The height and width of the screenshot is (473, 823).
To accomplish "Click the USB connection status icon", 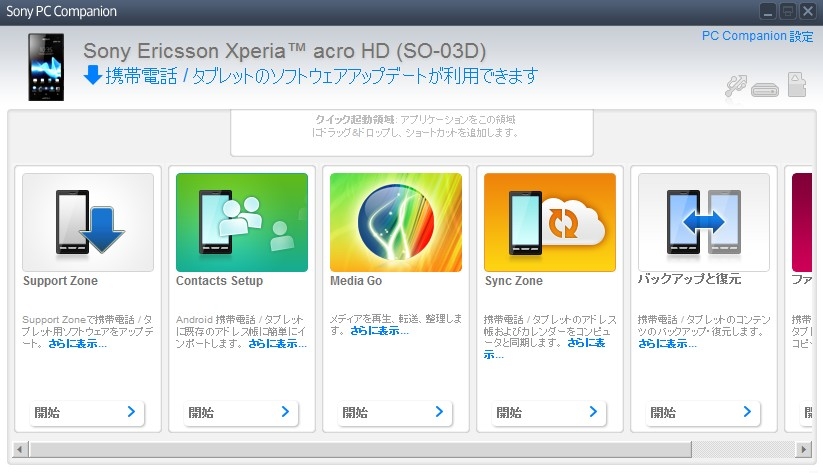I will [736, 86].
